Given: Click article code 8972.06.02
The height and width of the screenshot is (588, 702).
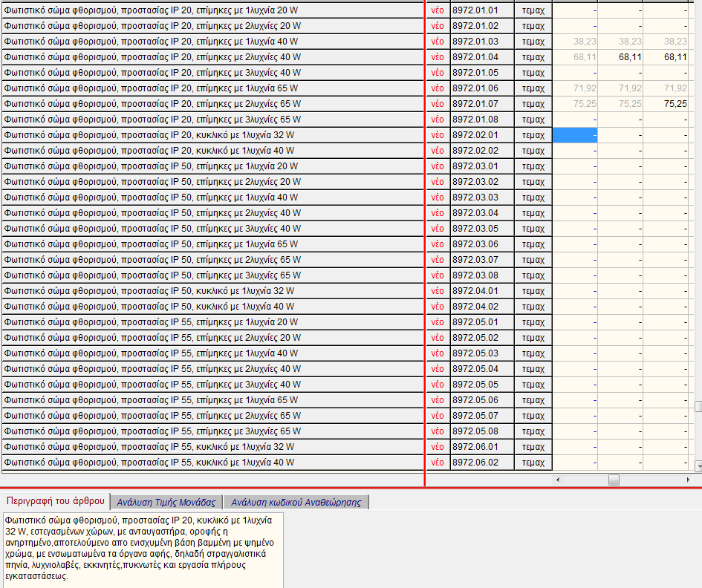Looking at the screenshot, I should [475, 462].
